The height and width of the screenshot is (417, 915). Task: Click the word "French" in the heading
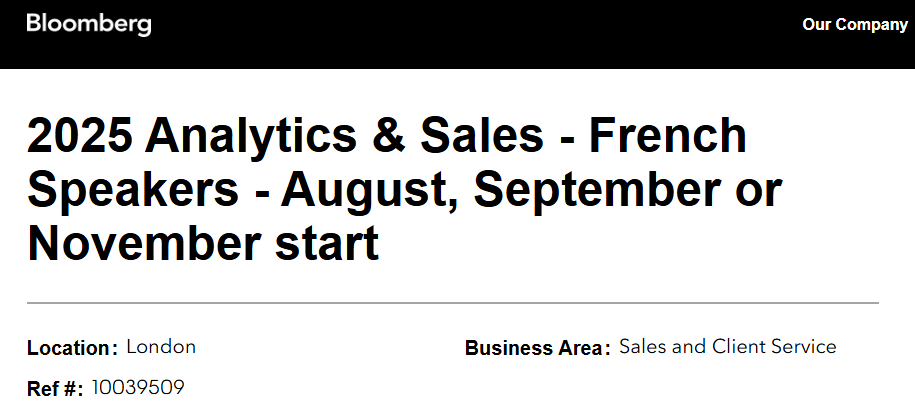point(668,135)
